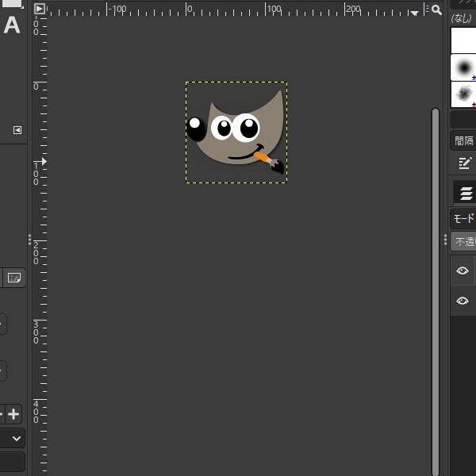Click the 間隔 (spacing) slider

[x=463, y=140]
